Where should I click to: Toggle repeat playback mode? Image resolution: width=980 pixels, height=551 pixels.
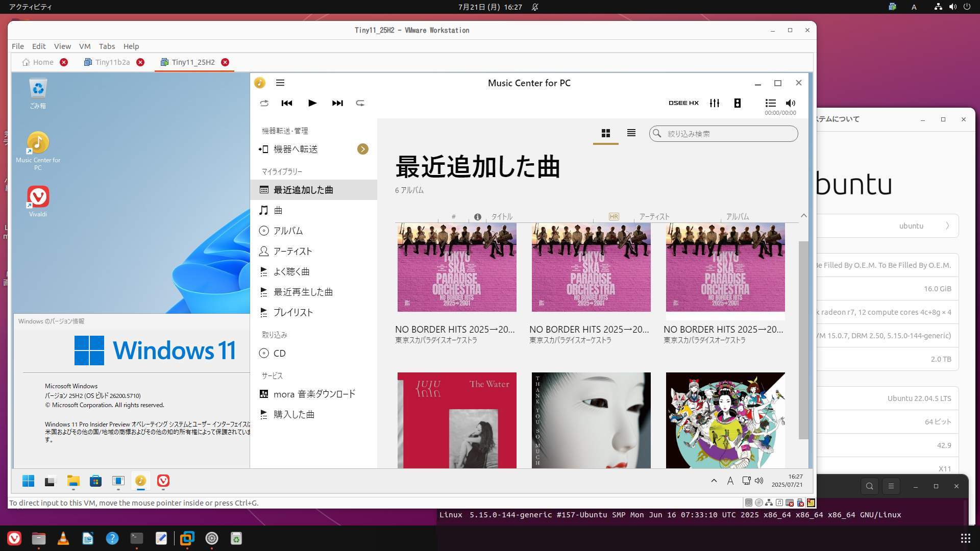360,103
